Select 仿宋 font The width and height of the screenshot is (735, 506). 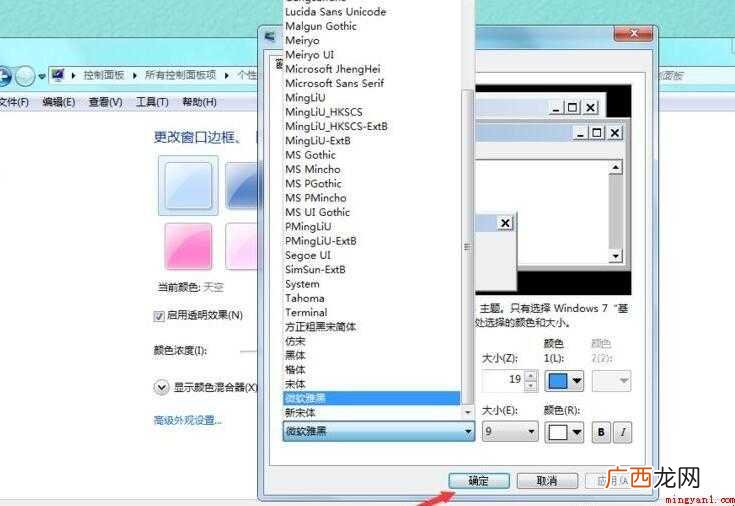click(x=295, y=341)
